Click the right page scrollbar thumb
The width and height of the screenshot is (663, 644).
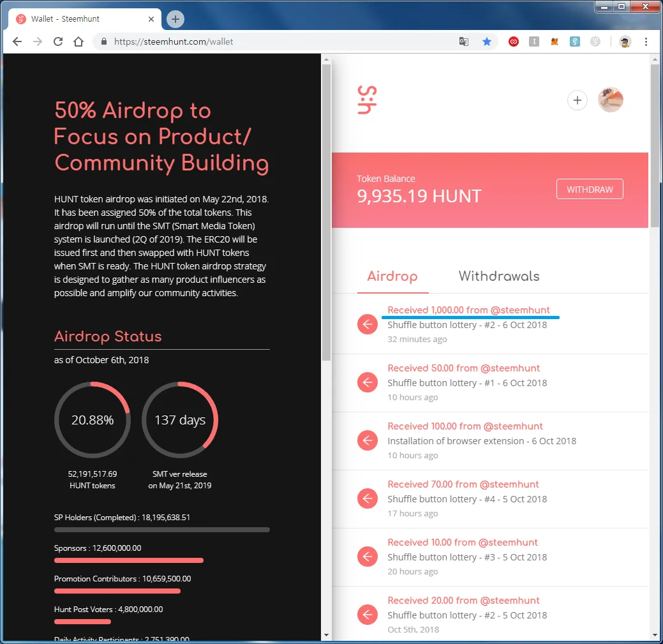(655, 146)
